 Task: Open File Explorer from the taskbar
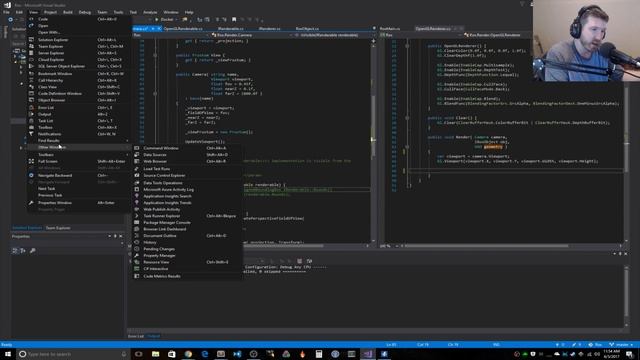pyautogui.click(x=156, y=354)
